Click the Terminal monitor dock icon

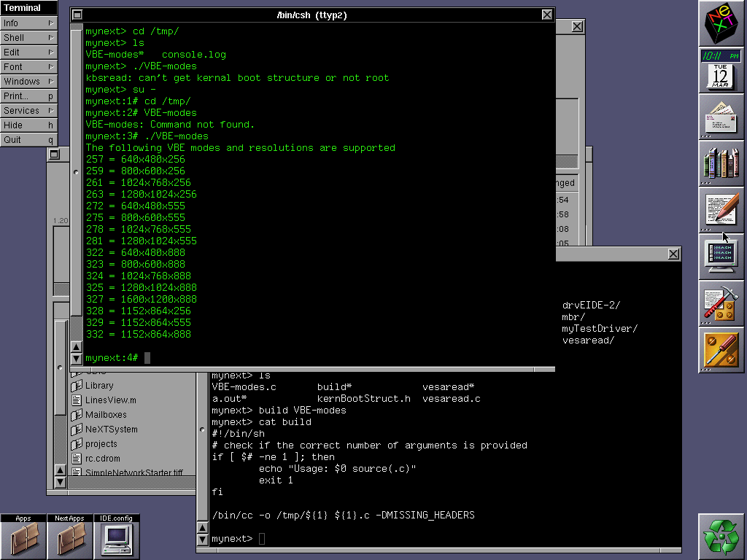722,256
